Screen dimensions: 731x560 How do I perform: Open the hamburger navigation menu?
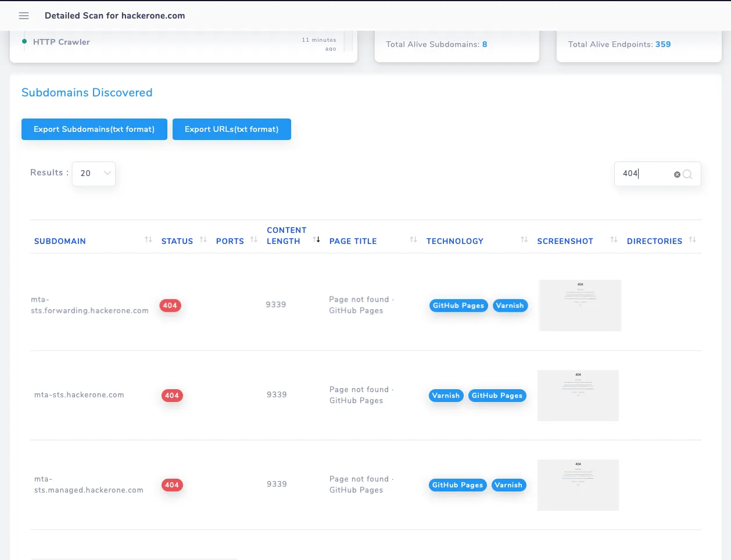pyautogui.click(x=24, y=16)
